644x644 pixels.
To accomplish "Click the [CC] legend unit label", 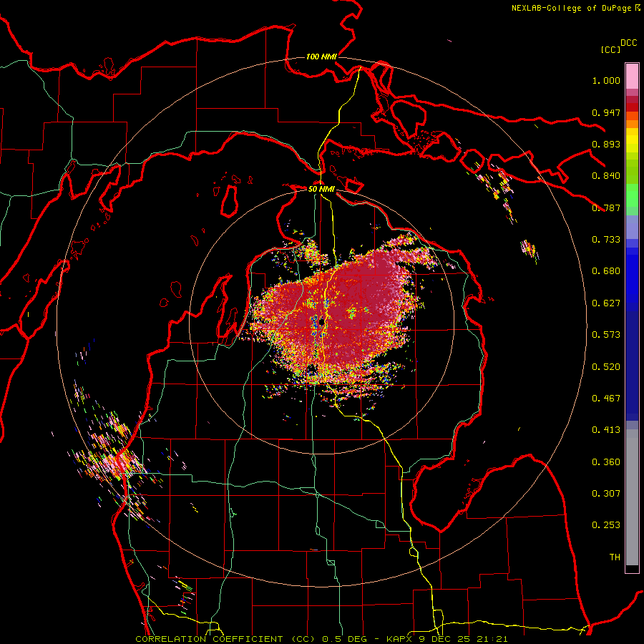I will pos(610,49).
